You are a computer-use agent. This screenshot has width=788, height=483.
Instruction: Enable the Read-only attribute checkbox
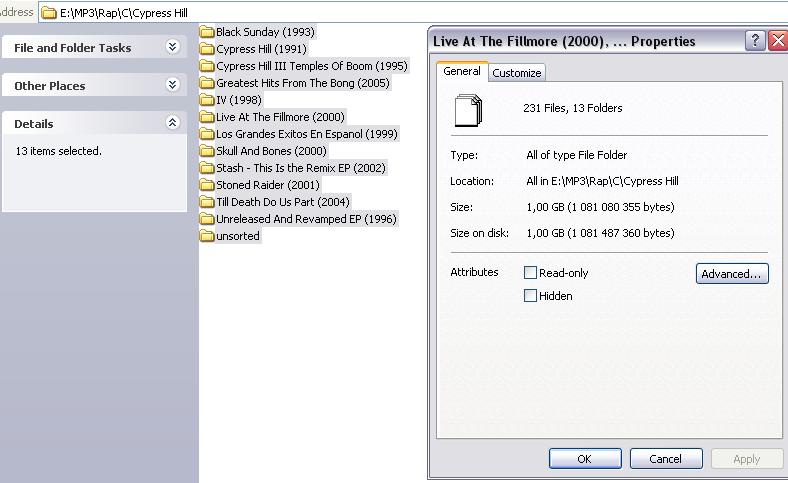pyautogui.click(x=530, y=272)
